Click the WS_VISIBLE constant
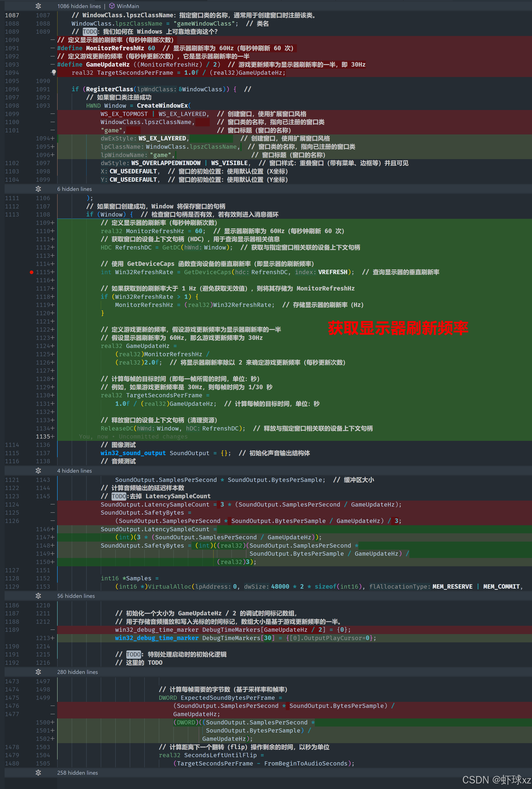Image resolution: width=532 pixels, height=789 pixels. (x=229, y=163)
